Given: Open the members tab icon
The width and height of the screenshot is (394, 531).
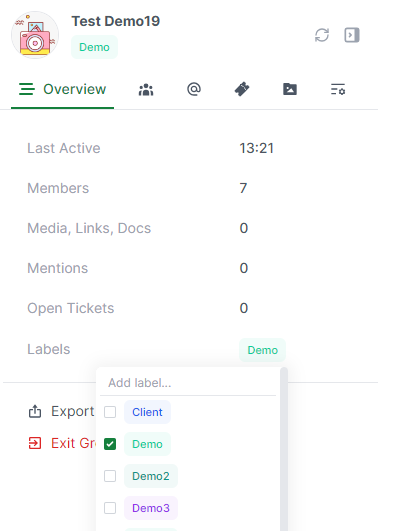Looking at the screenshot, I should [146, 90].
